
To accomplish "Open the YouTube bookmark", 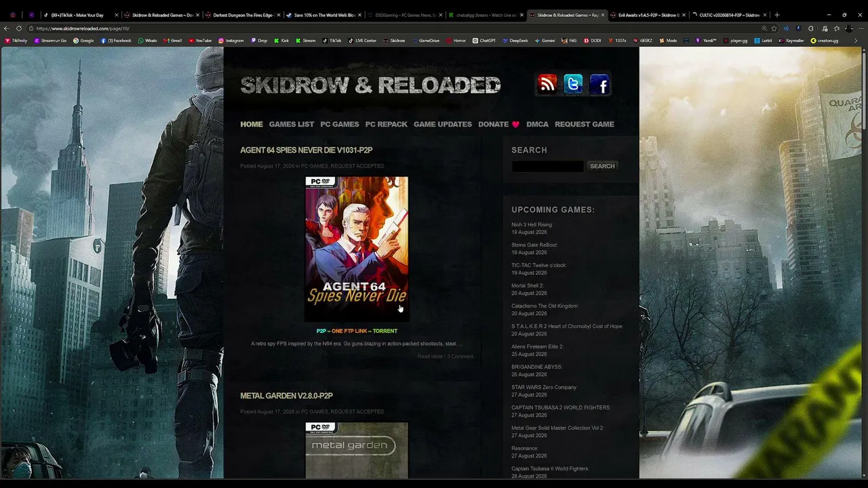I will point(200,41).
